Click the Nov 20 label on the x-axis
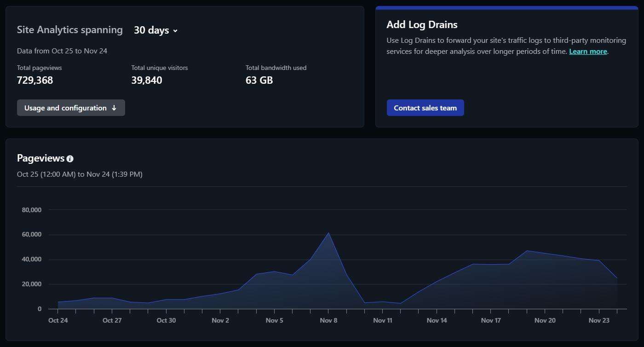644x347 pixels. tap(545, 320)
